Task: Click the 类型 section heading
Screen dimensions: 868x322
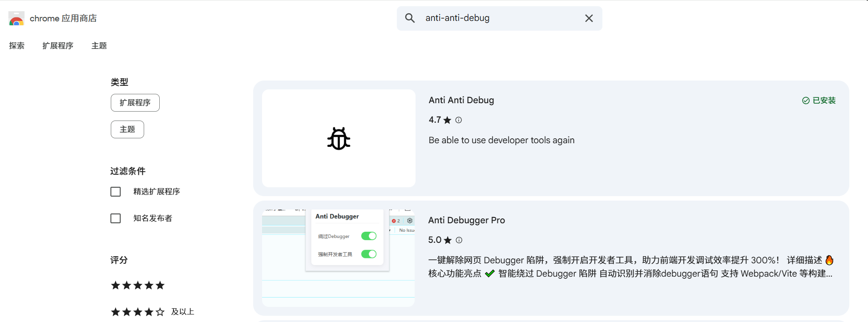Action: click(x=119, y=82)
